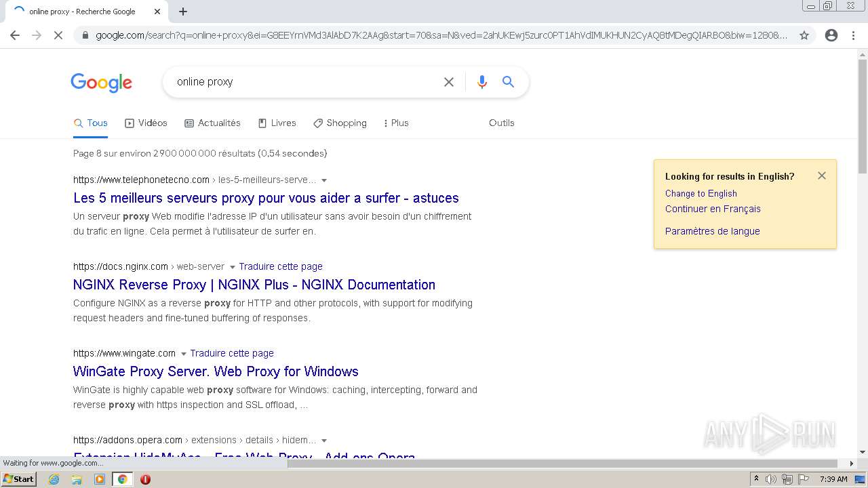Open File Explorer from taskbar
The width and height of the screenshot is (868, 488).
point(77,479)
